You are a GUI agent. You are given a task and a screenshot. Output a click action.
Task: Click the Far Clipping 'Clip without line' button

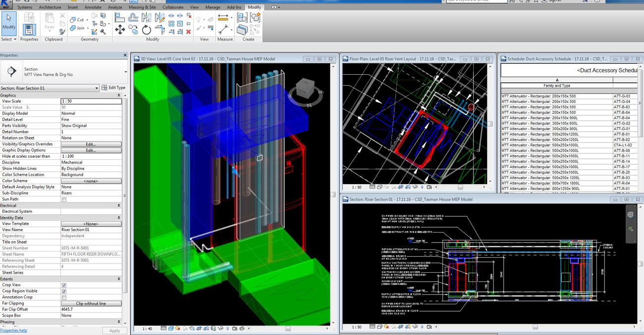[x=91, y=303]
